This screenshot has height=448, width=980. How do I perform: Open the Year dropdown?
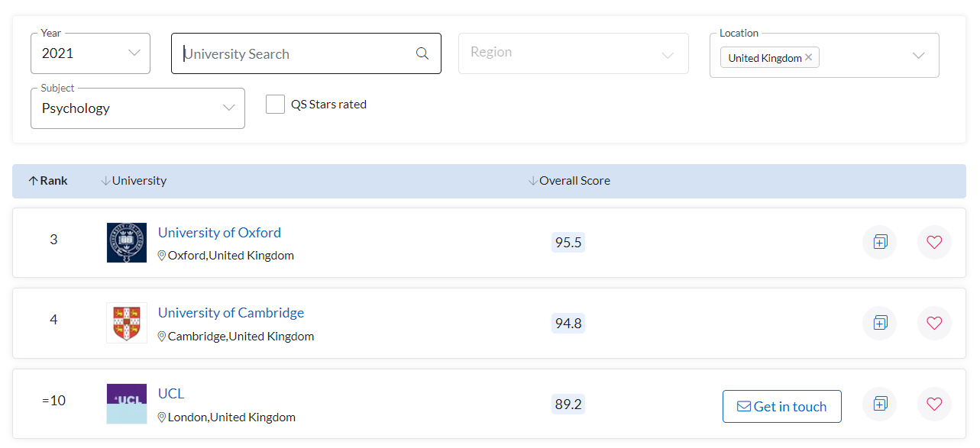(x=91, y=53)
